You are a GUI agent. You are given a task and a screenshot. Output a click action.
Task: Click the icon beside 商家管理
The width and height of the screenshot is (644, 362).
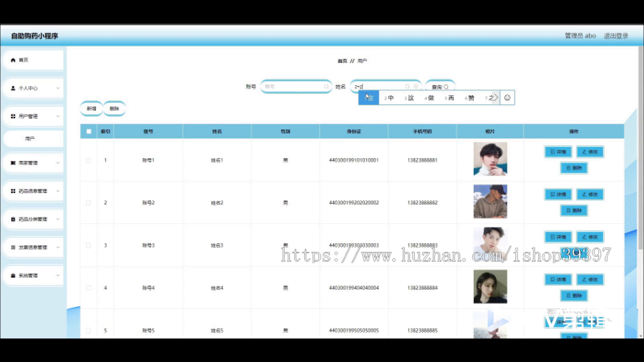pos(13,163)
